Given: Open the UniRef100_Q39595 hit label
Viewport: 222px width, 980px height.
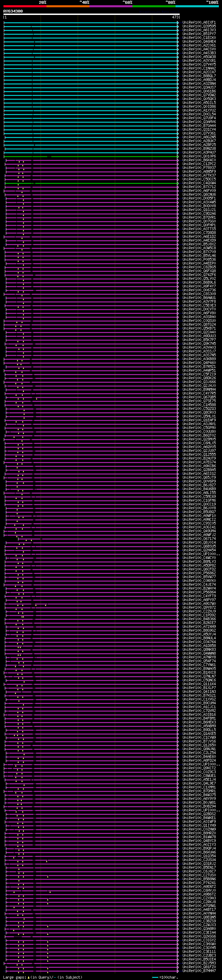Looking at the screenshot, I should click(x=199, y=26).
